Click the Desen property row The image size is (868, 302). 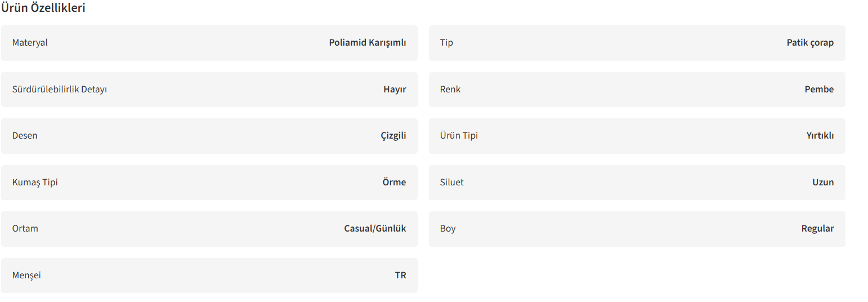(x=209, y=136)
